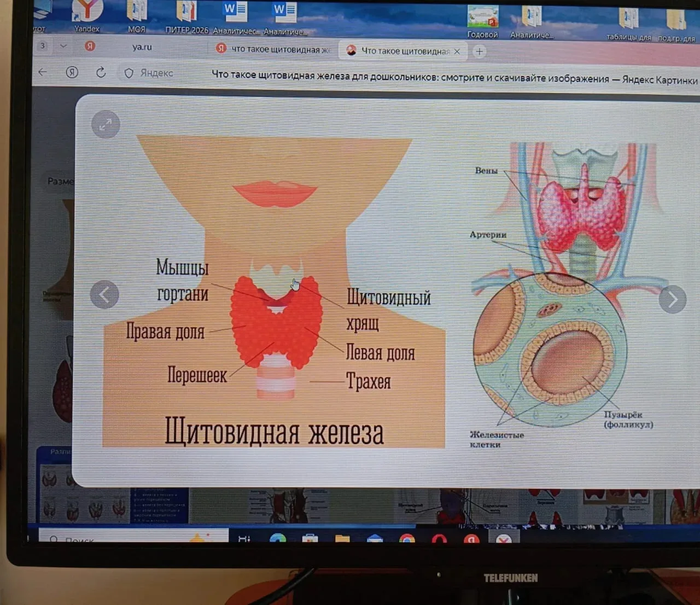Click the page title in address bar
The height and width of the screenshot is (605, 700).
(454, 78)
